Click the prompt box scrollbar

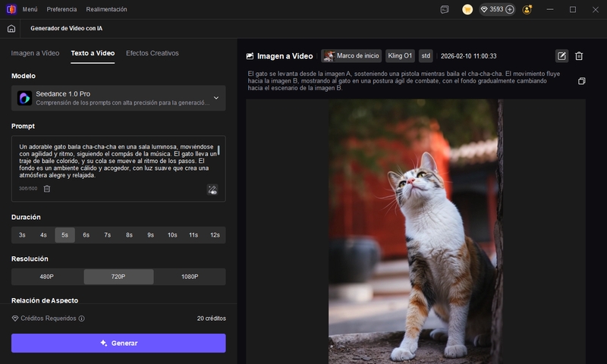pos(219,150)
